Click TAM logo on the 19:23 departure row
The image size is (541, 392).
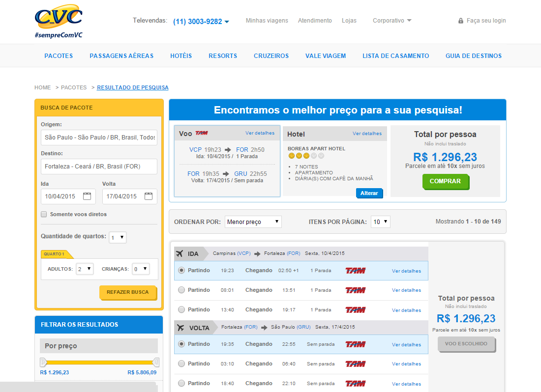(x=356, y=271)
